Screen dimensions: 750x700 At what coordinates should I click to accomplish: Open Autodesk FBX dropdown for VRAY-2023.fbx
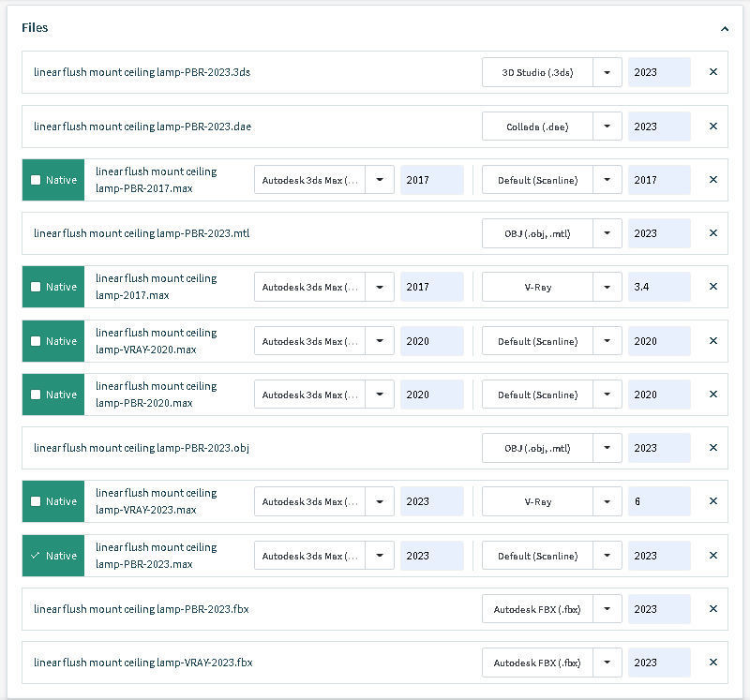coord(607,663)
